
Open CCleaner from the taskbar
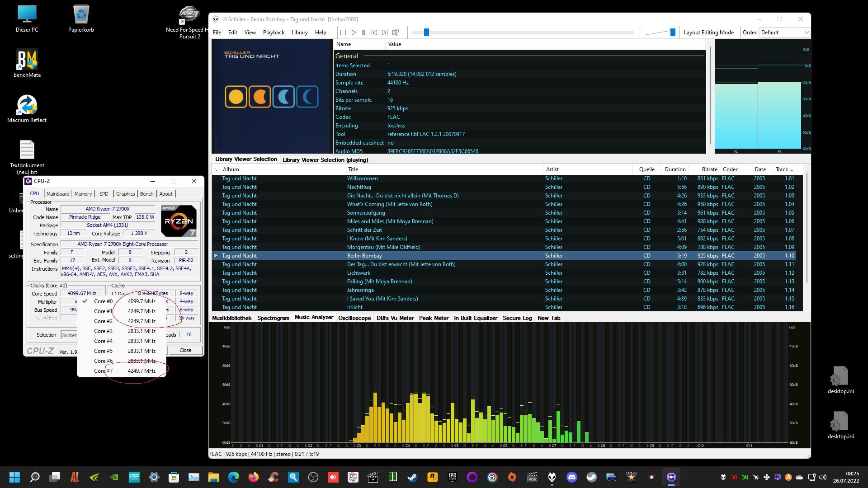point(273,477)
